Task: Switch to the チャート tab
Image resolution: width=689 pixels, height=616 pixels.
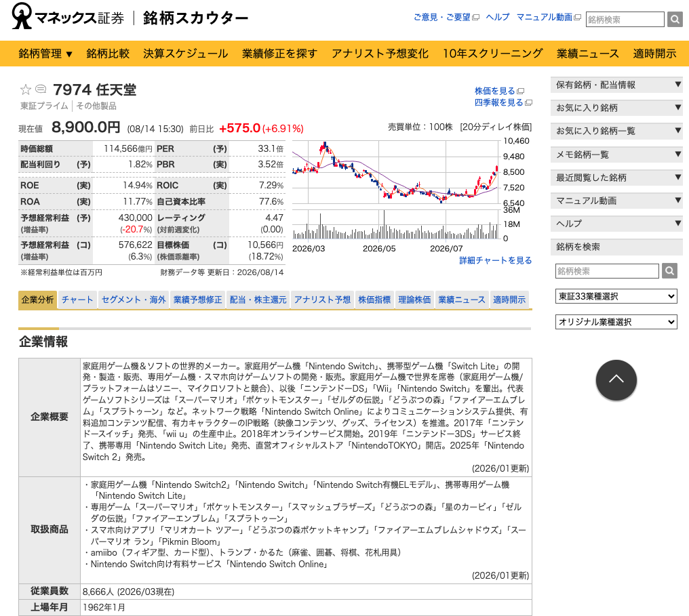Action: pyautogui.click(x=77, y=300)
